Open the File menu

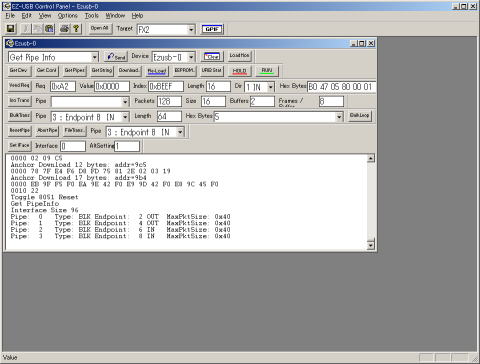[10, 16]
